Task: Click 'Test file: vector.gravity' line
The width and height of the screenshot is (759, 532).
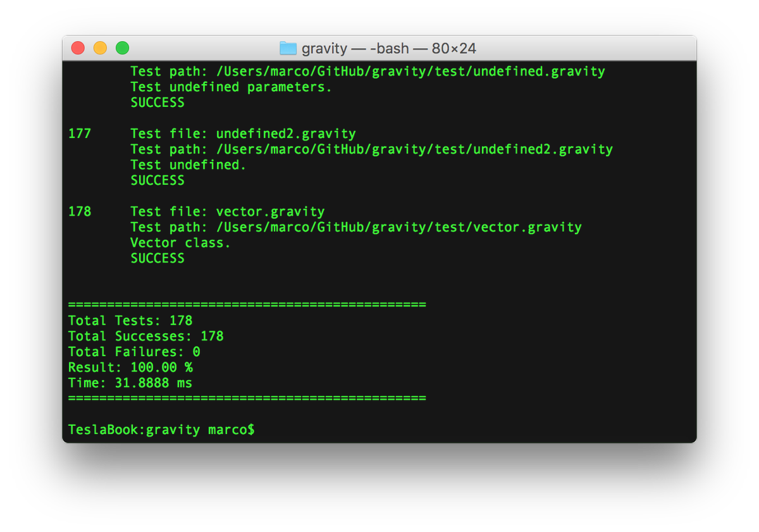Action: pos(228,211)
